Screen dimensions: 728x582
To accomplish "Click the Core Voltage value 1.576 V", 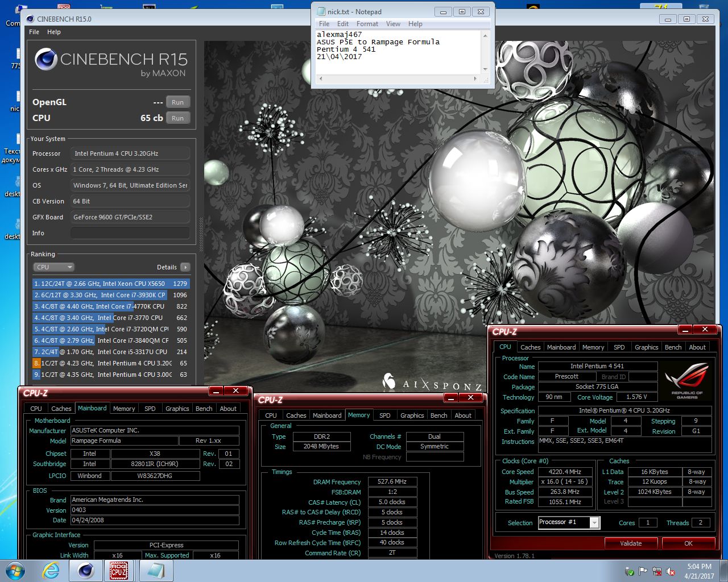I will point(636,397).
